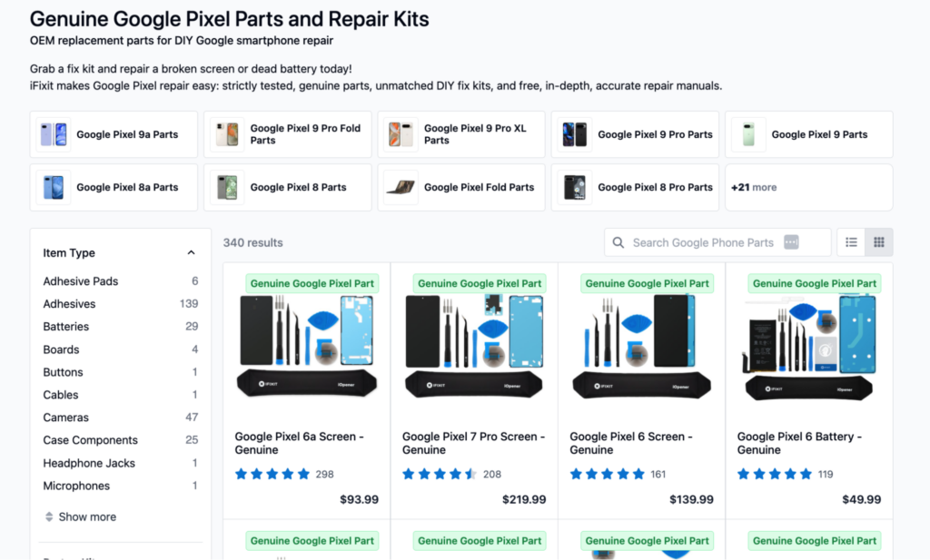Switch to grid view layout
Screen dimensions: 930x560
point(878,242)
